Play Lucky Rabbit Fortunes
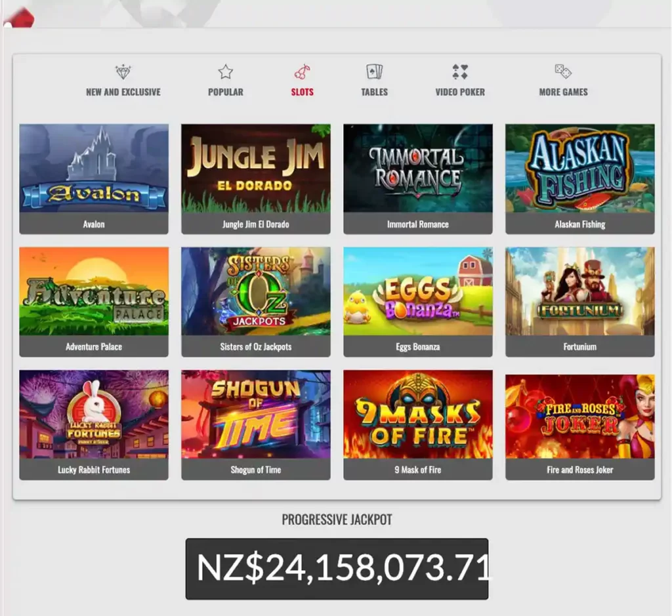This screenshot has height=616, width=672. point(93,417)
